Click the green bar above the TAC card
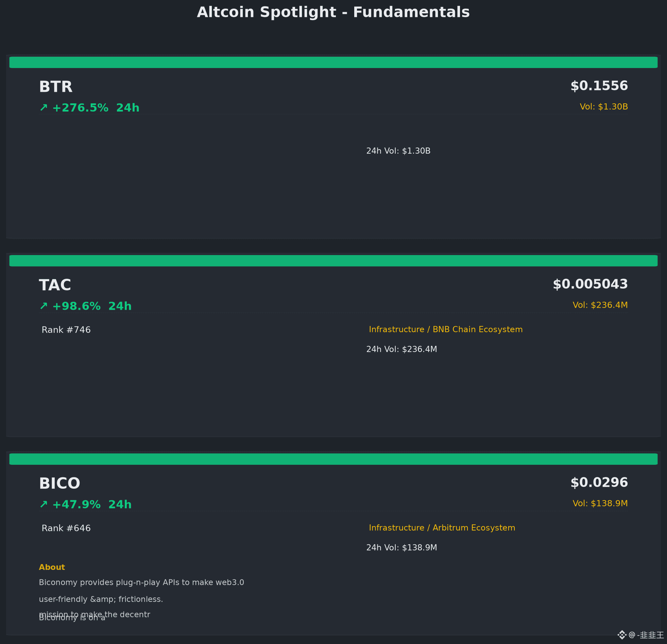Screen dimensions: 667x644 [333, 261]
